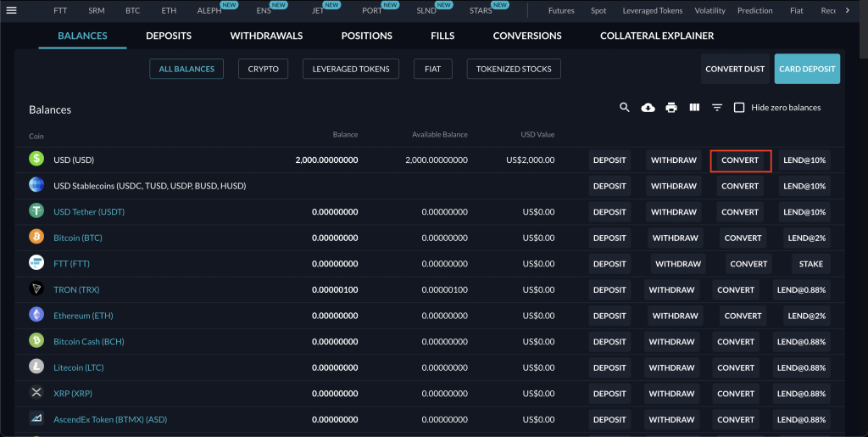The image size is (868, 437).
Task: Click Convert in the TRON (TRX) row
Action: (x=736, y=289)
